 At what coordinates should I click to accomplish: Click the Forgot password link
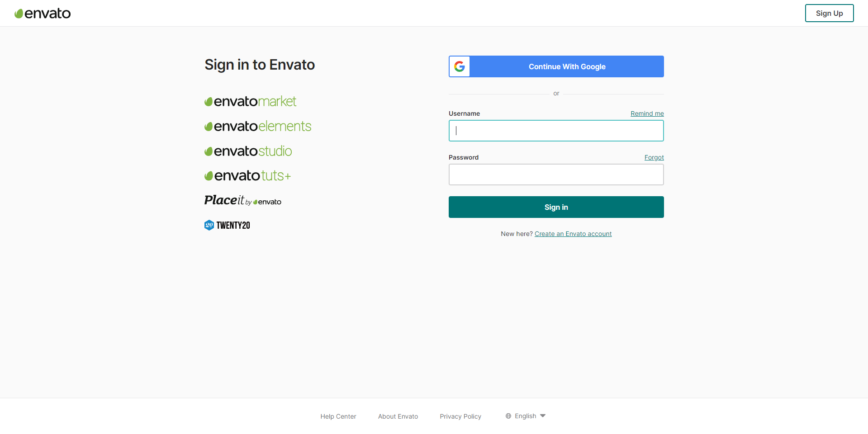click(x=654, y=157)
